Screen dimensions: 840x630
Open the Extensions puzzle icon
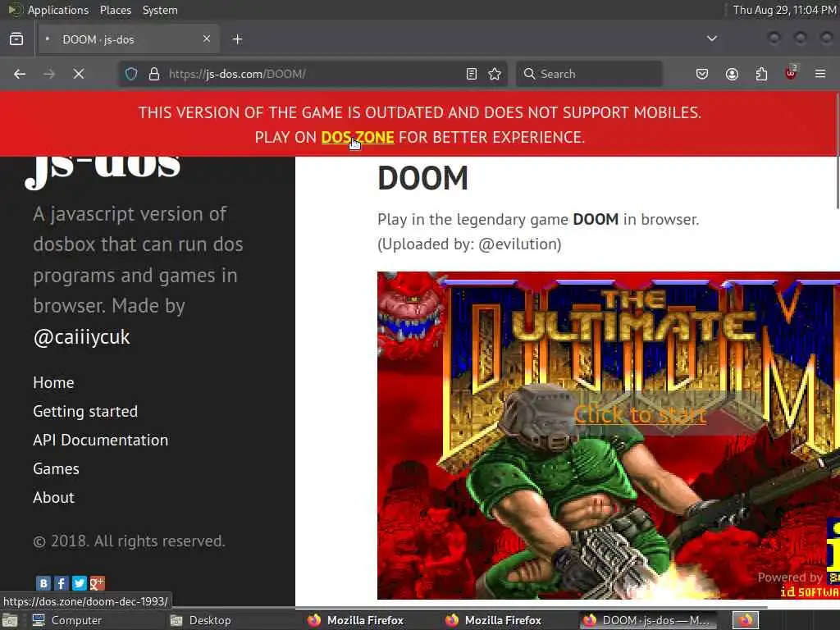(761, 74)
